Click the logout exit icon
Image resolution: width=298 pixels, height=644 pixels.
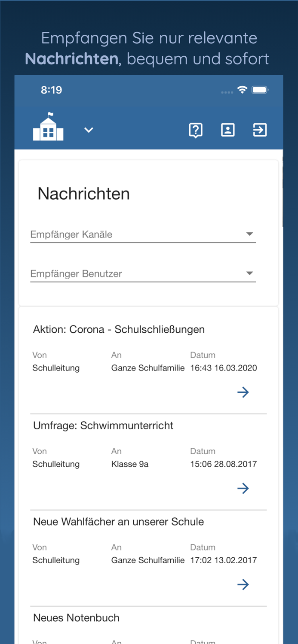[260, 130]
